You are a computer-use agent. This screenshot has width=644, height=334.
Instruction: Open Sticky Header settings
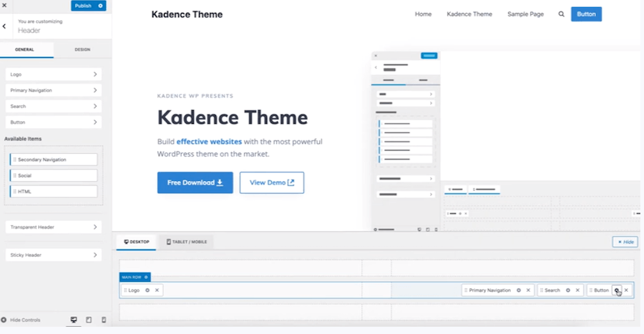54,255
